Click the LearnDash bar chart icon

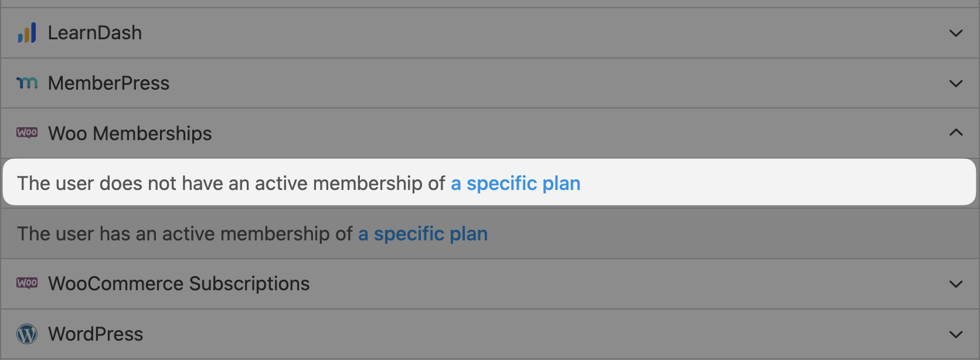[27, 33]
